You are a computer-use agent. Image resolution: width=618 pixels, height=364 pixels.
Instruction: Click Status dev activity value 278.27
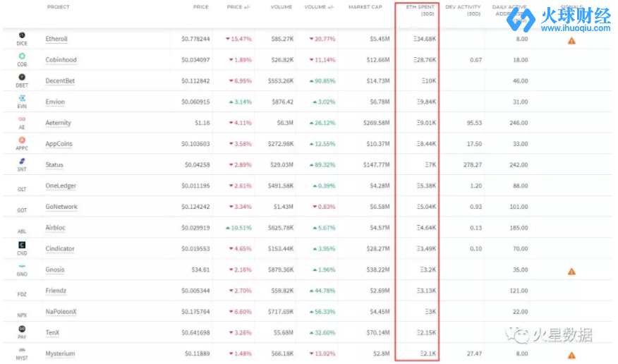473,164
